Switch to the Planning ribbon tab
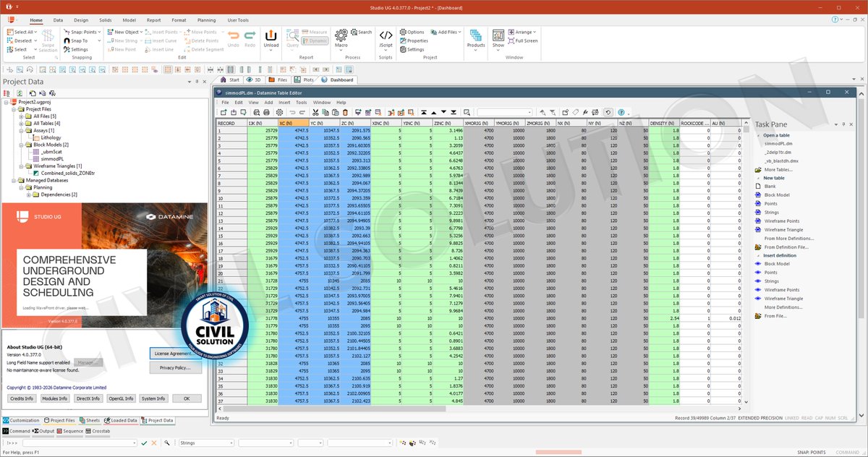Screen dimensions: 868x457 (206, 20)
